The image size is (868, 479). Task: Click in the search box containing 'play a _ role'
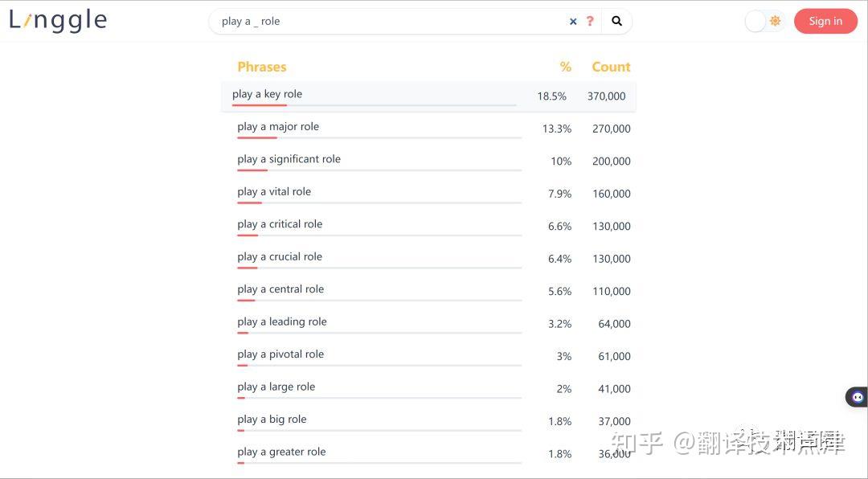[x=387, y=22]
